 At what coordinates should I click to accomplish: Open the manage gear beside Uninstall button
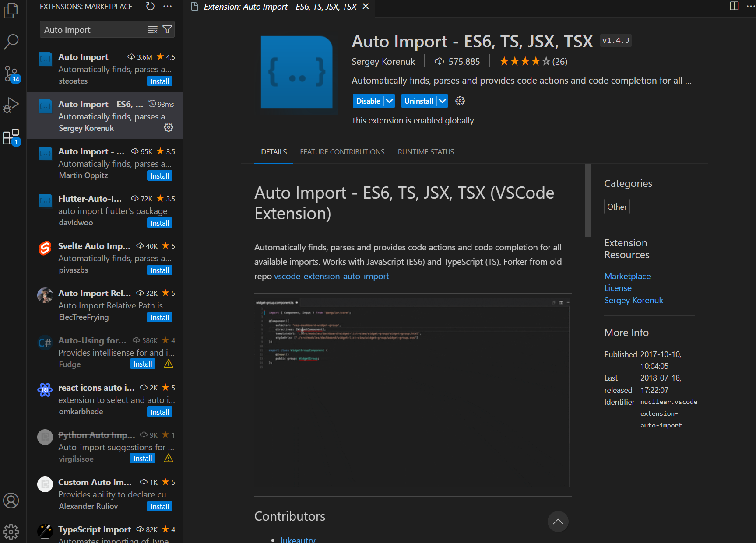[x=460, y=101]
